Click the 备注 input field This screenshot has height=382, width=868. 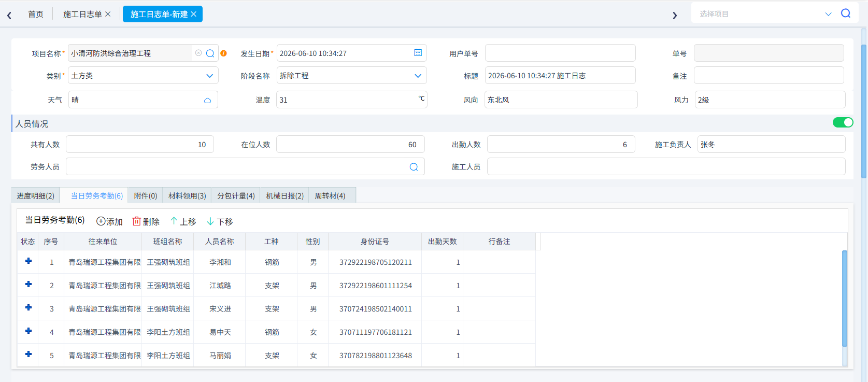pyautogui.click(x=769, y=76)
